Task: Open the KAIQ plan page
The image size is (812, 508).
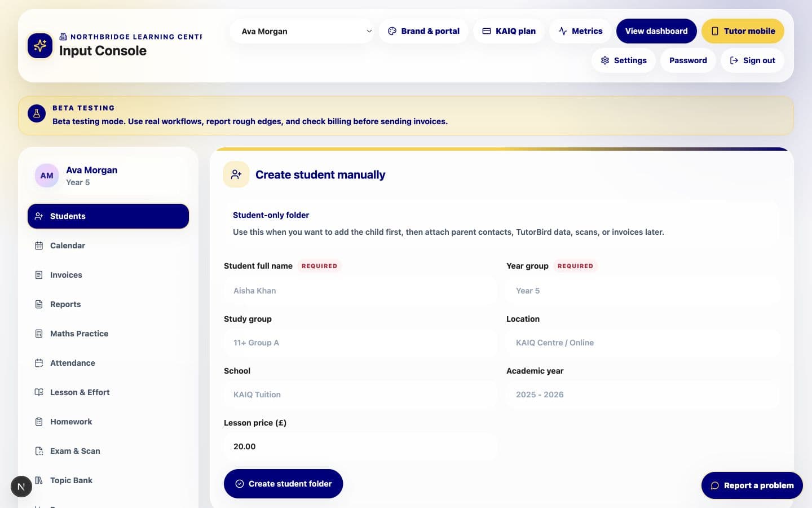Action: point(509,31)
